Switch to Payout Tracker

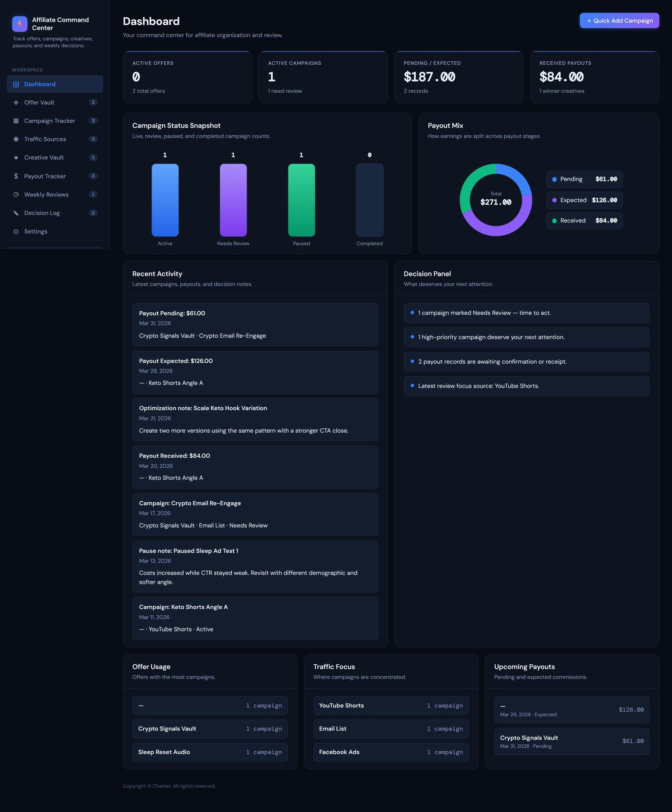[x=55, y=176]
